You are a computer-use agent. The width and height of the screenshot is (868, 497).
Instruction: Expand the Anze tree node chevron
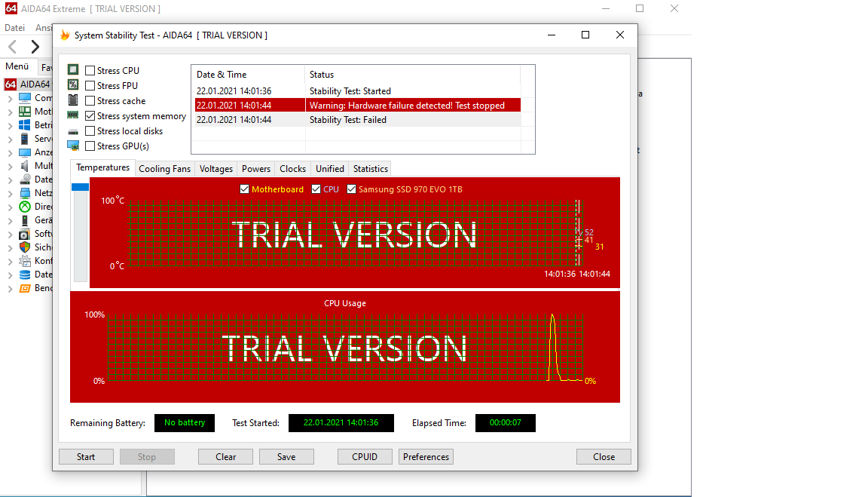10,153
